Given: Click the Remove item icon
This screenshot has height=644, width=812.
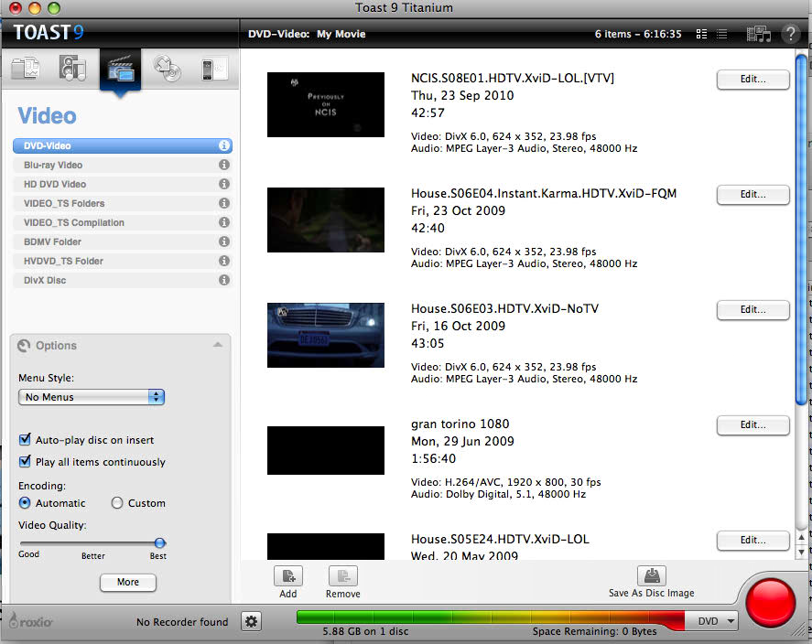Looking at the screenshot, I should coord(342,576).
